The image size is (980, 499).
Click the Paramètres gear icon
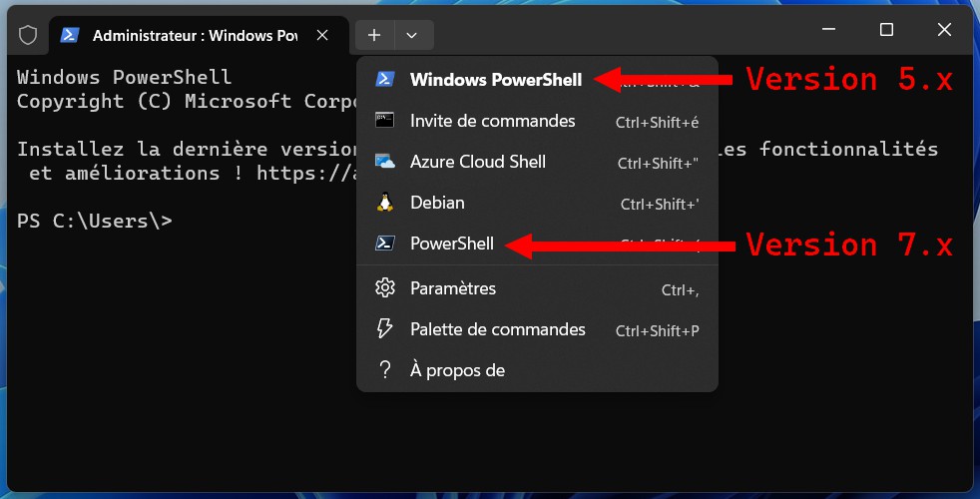(x=384, y=288)
